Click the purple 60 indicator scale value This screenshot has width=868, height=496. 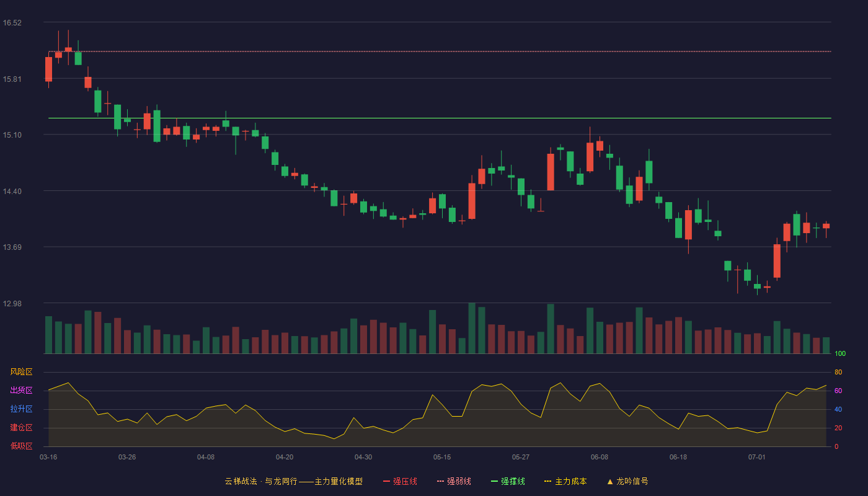[x=838, y=391]
